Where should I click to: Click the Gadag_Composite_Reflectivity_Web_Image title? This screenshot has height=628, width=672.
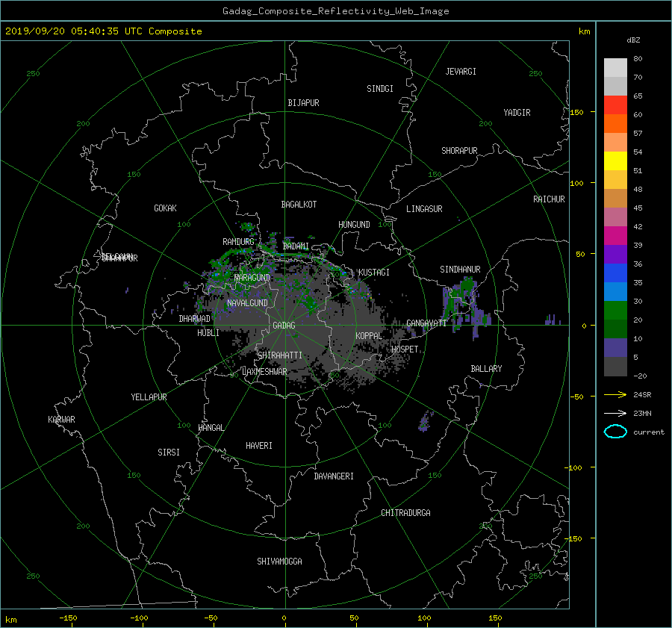click(x=335, y=11)
